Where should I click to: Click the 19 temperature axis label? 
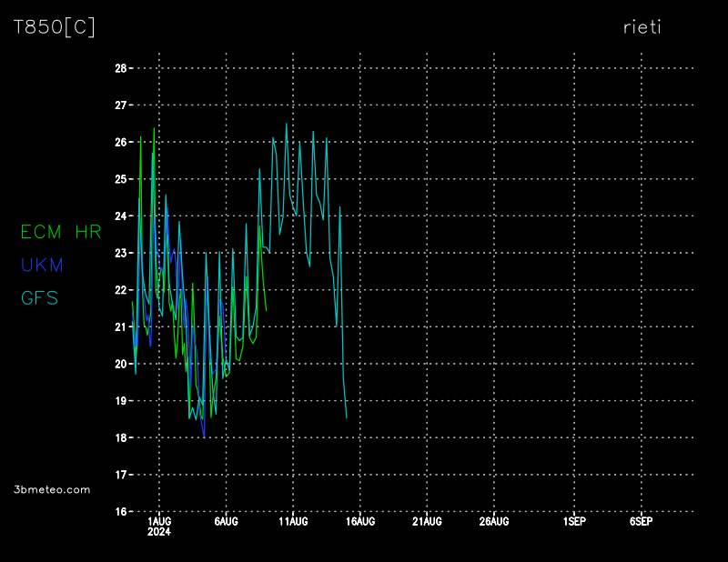click(x=120, y=401)
